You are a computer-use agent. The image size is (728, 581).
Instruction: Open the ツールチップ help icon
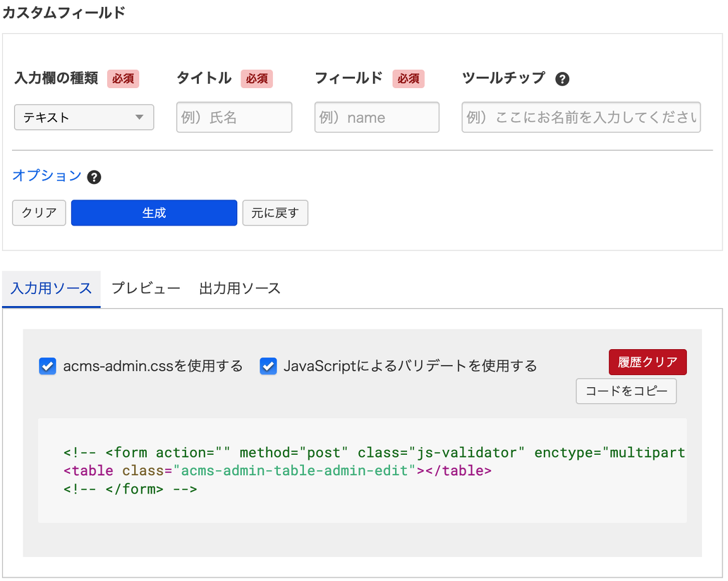point(562,79)
